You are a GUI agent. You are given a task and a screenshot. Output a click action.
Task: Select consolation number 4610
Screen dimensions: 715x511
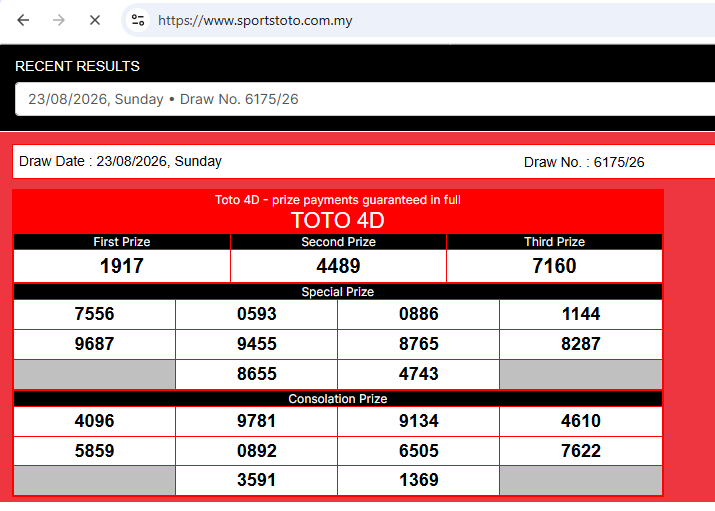(x=581, y=421)
